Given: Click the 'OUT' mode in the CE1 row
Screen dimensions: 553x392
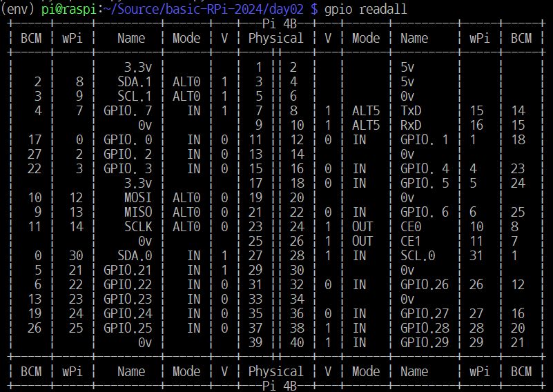Looking at the screenshot, I should tap(362, 241).
